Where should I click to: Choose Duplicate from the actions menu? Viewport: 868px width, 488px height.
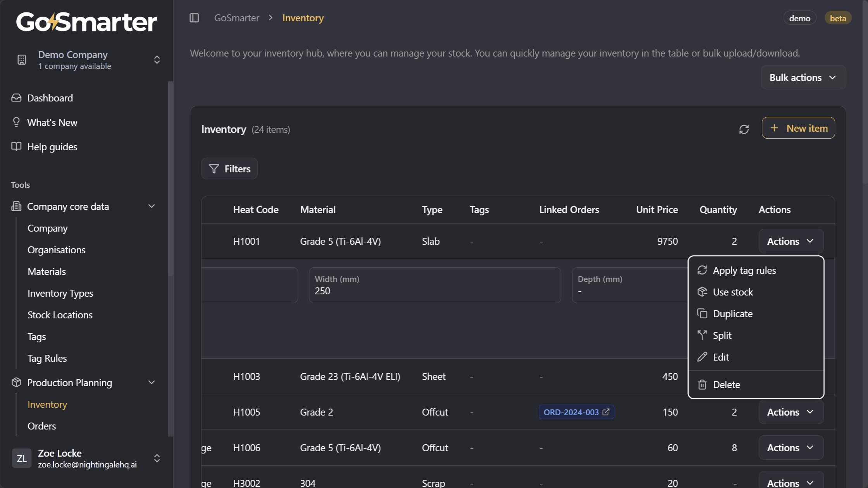tap(756, 313)
